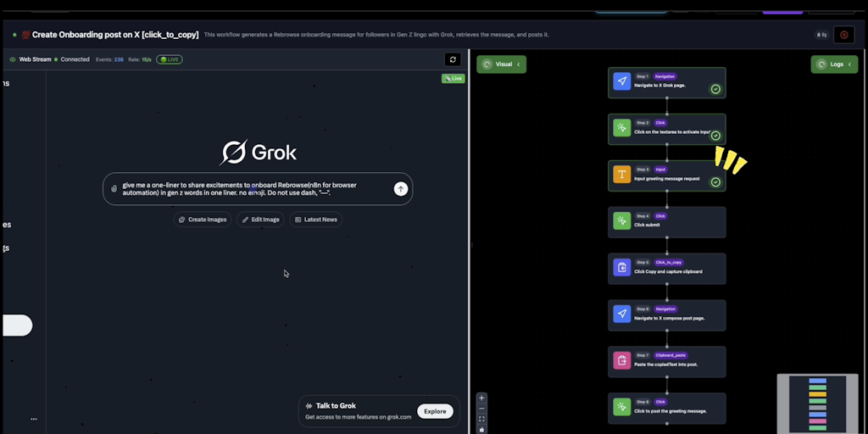Submit the Grok prompt with the arrow button

pyautogui.click(x=401, y=189)
